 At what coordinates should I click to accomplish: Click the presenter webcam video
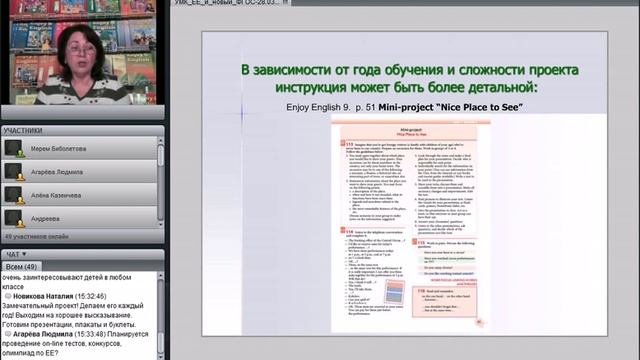tap(83, 52)
